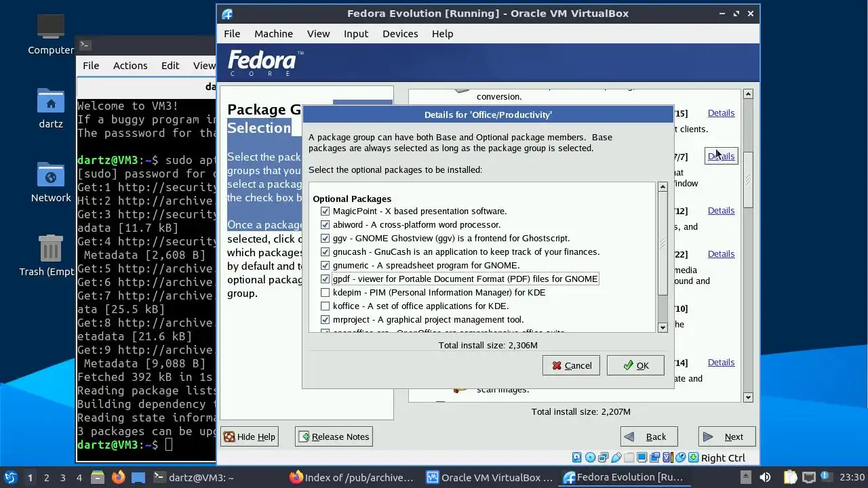
Task: Open the VirtualBox Help menu
Action: pos(442,33)
